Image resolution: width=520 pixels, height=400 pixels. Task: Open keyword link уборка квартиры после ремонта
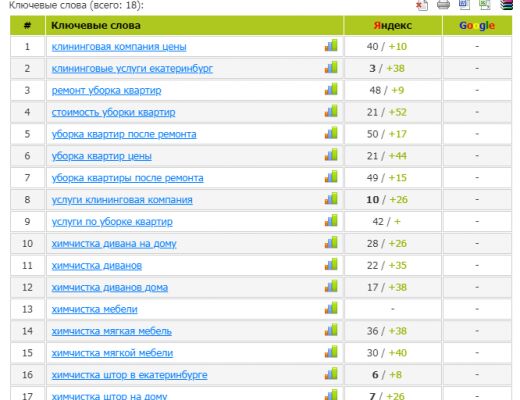pyautogui.click(x=127, y=178)
